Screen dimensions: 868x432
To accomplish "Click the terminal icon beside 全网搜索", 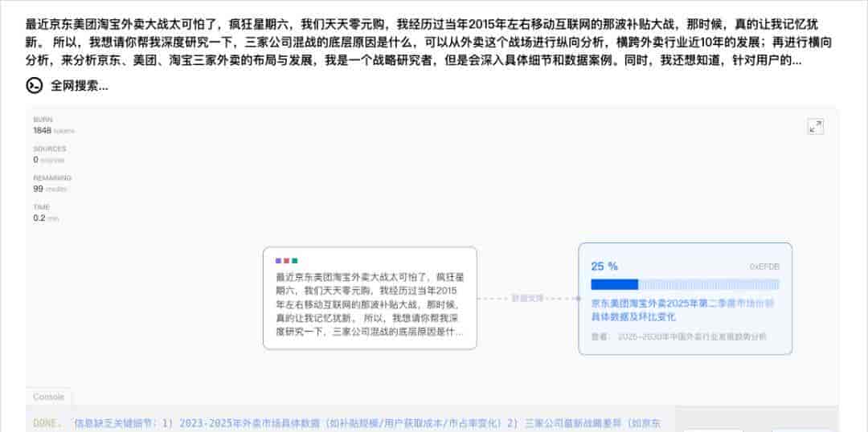I will (35, 86).
